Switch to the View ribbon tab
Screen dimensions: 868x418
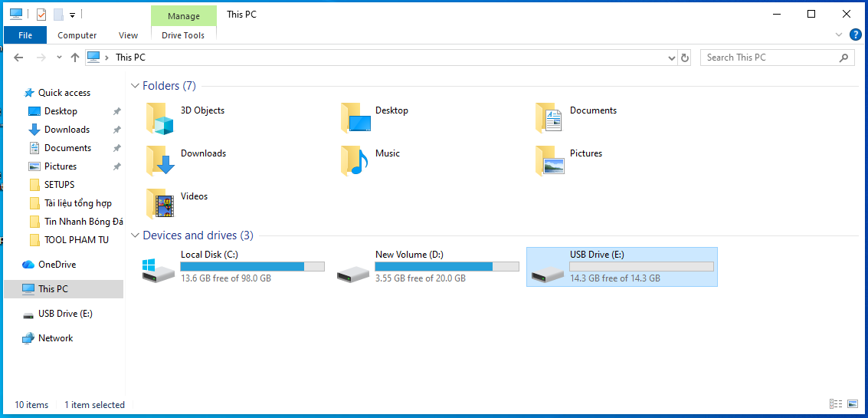coord(128,35)
